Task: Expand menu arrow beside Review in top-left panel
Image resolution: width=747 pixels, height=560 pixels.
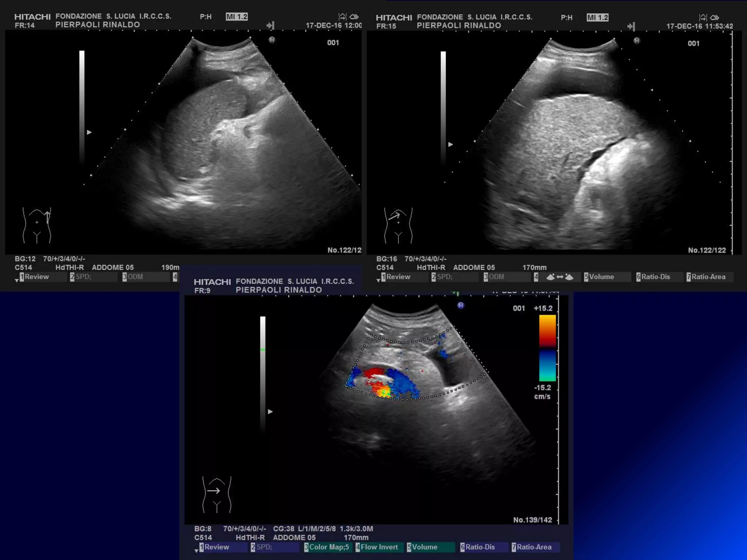Action: (17, 280)
